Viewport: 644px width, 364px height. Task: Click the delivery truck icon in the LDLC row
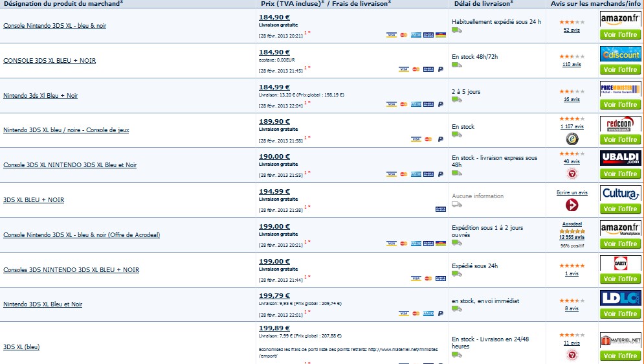[457, 309]
